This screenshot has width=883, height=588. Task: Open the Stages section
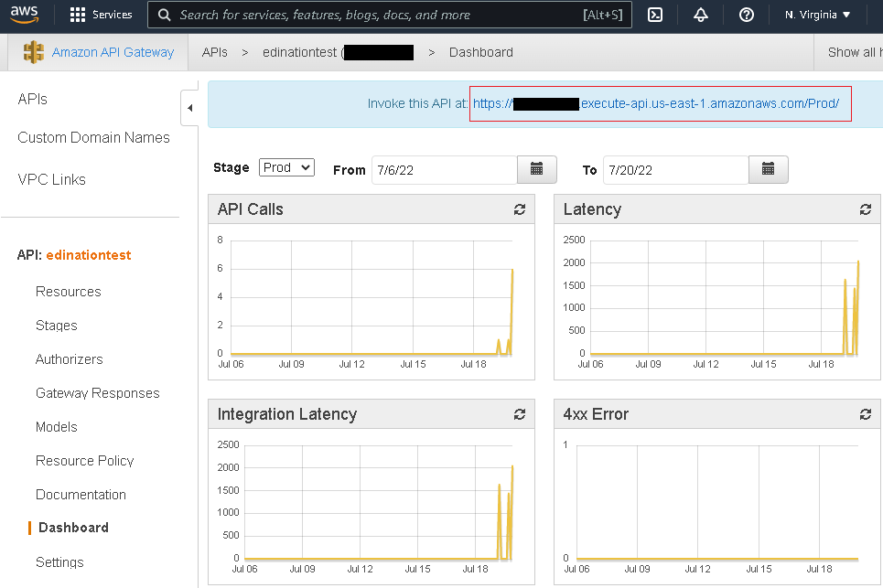pyautogui.click(x=57, y=326)
